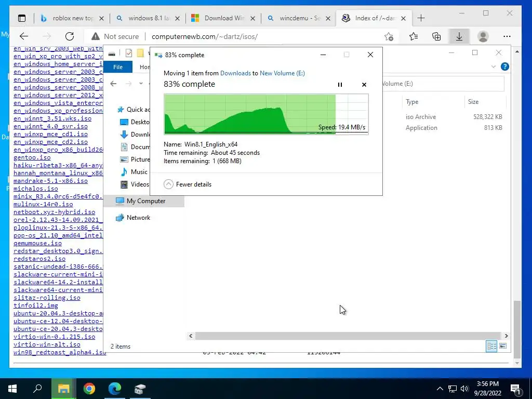
Task: Open a new browser tab
Action: coord(421,18)
